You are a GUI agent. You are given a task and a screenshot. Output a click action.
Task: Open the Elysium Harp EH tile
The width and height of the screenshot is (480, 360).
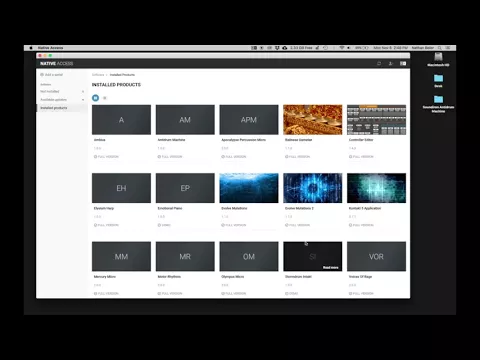pos(121,188)
